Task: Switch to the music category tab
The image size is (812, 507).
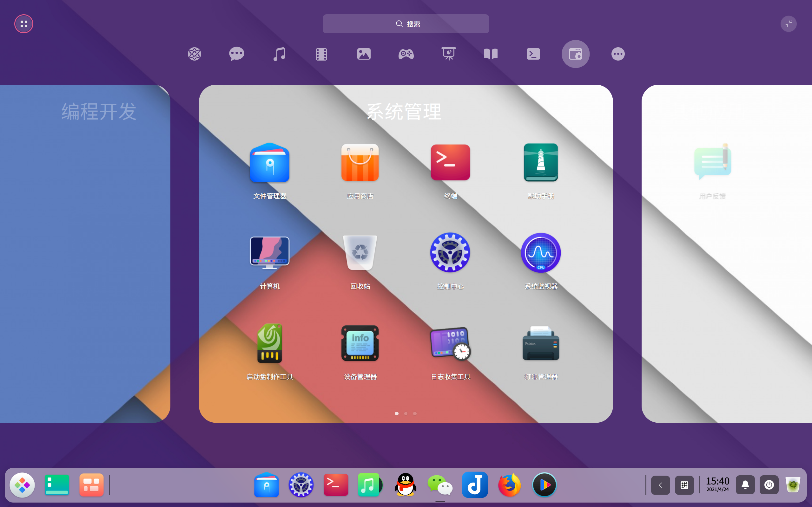Action: tap(279, 54)
